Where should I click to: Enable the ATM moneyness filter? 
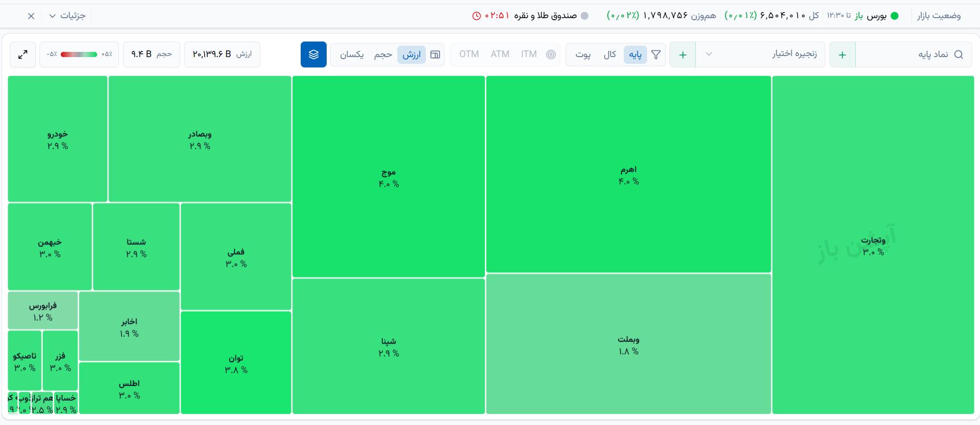[x=500, y=54]
